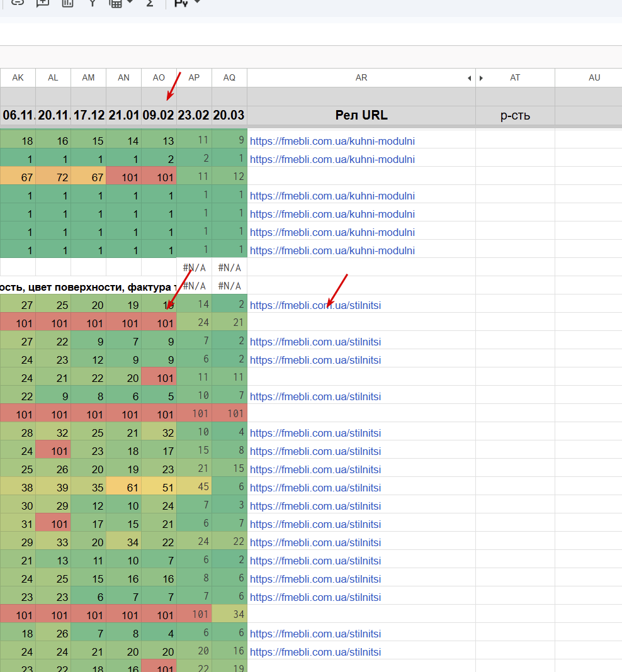
Task: Click the insert comment toolbar icon
Action: pyautogui.click(x=42, y=3)
